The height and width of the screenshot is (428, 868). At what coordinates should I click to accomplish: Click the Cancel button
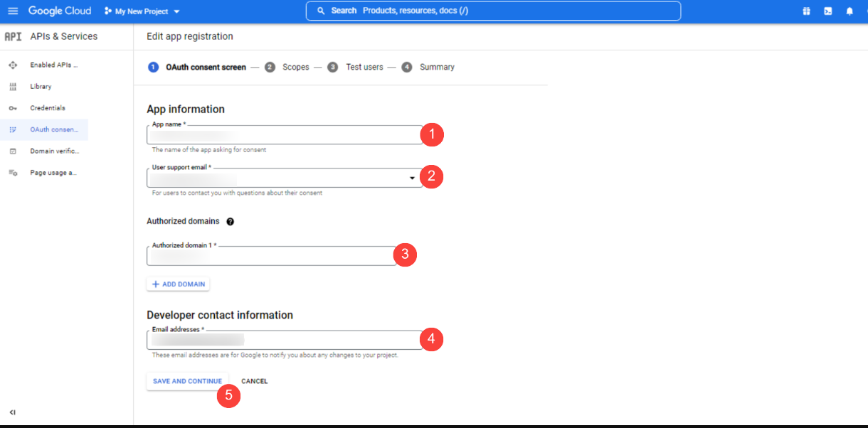point(254,381)
